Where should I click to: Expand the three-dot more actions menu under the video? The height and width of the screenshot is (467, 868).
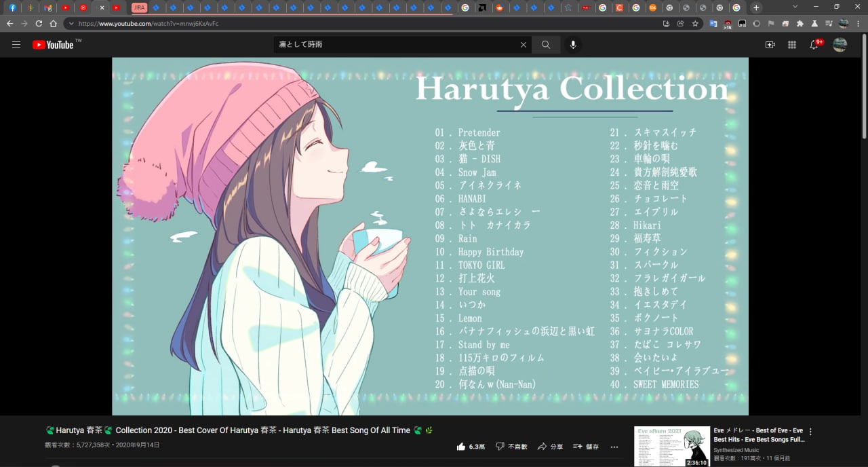tap(614, 447)
